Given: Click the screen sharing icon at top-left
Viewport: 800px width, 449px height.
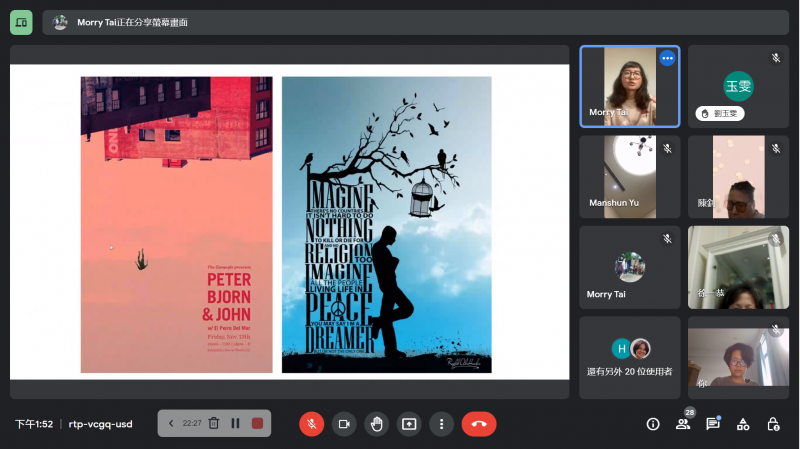Looking at the screenshot, I should [x=21, y=22].
